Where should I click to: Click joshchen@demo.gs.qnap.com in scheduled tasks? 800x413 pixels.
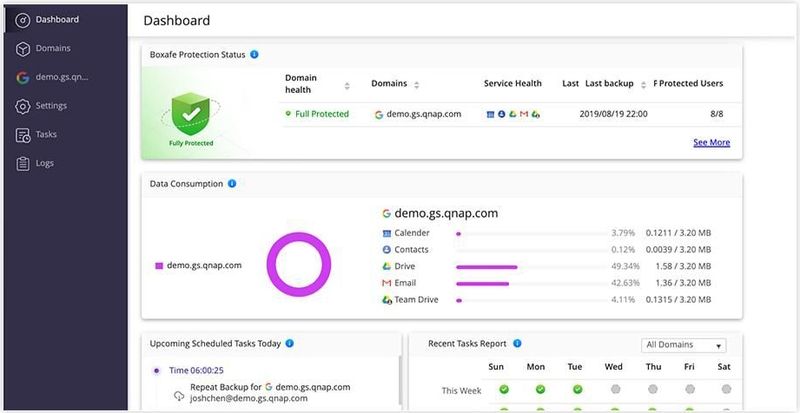click(x=249, y=398)
